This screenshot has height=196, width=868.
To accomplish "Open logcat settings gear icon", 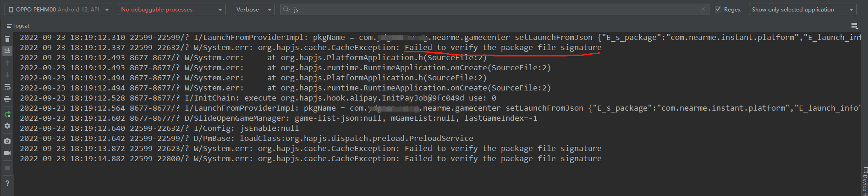I will (x=7, y=126).
